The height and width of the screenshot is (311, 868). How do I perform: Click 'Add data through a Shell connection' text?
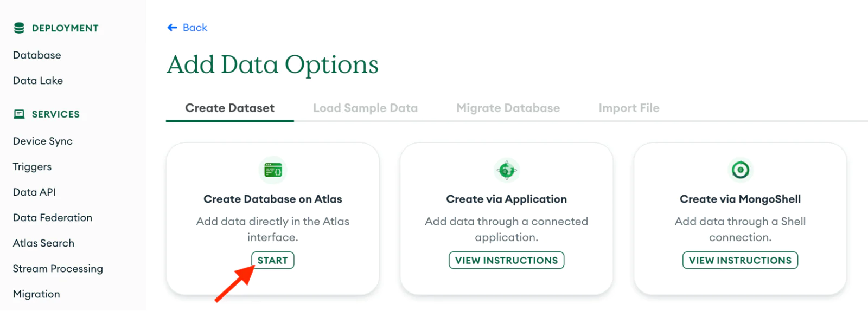click(x=741, y=229)
